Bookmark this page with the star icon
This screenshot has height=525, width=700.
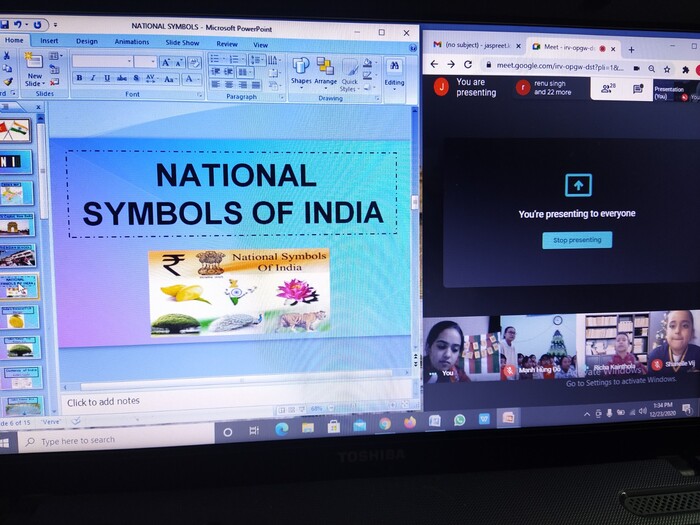point(667,69)
